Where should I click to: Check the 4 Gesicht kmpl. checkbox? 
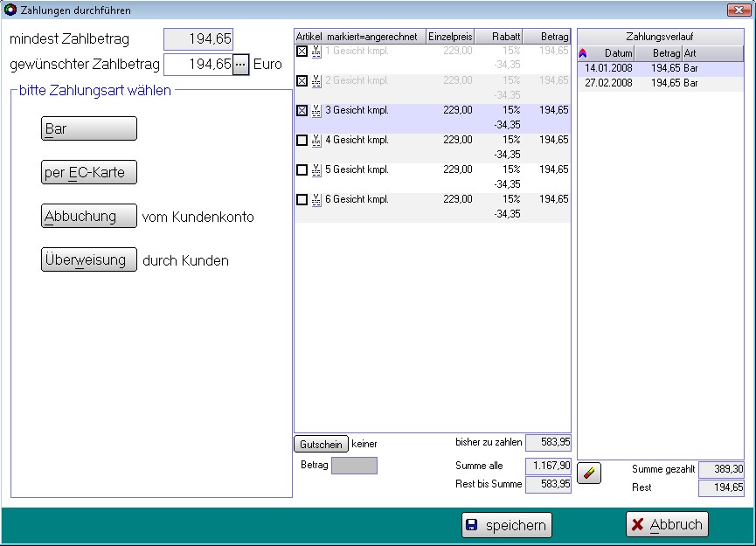click(x=302, y=141)
